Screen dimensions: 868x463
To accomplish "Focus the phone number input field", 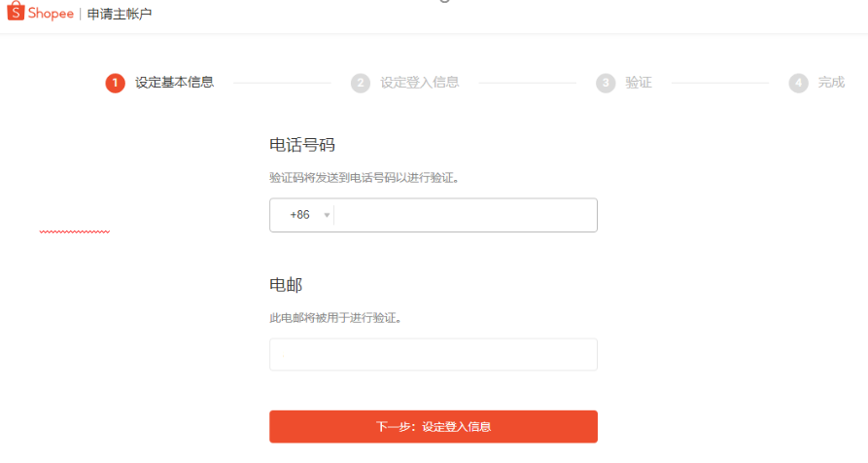I will tap(465, 215).
